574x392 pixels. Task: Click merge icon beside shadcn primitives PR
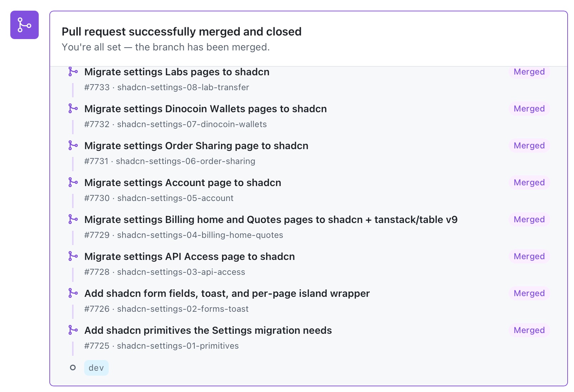(x=73, y=330)
